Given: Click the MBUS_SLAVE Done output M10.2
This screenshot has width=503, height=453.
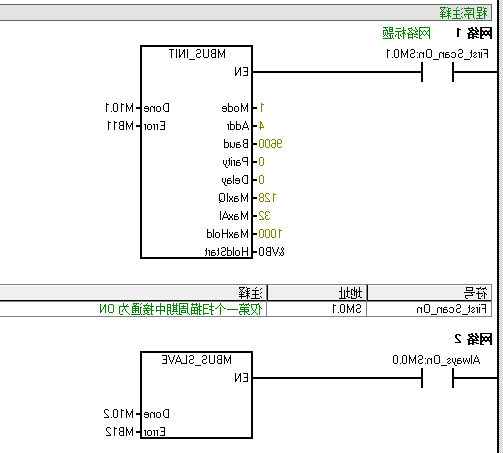Looking at the screenshot, I should click(x=119, y=414).
